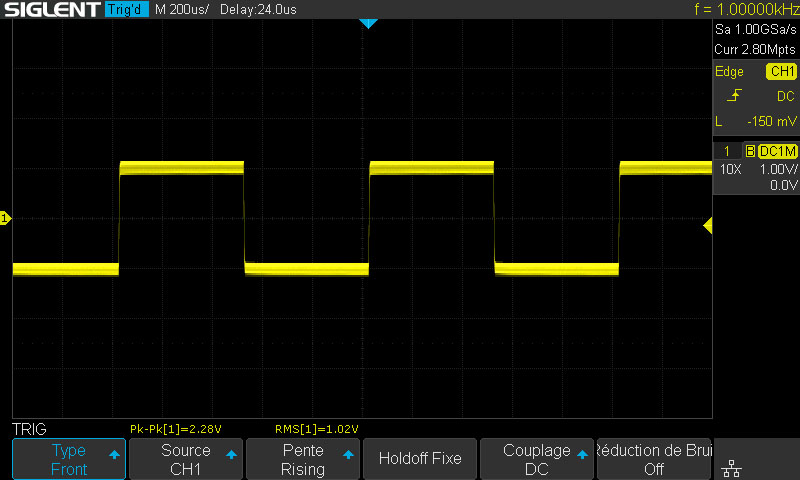Click the blue arrow on Pente Rising

click(348, 454)
